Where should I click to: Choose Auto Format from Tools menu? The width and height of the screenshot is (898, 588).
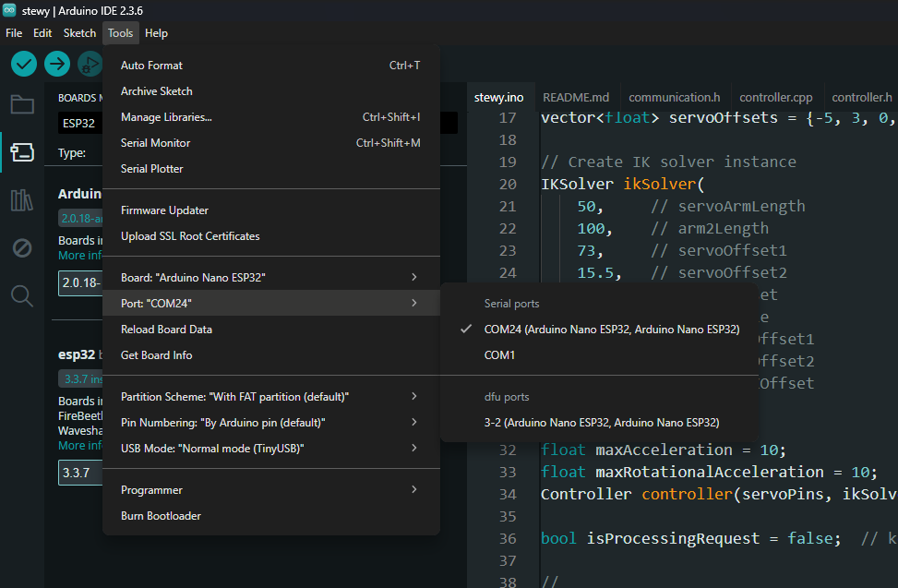coord(271,66)
